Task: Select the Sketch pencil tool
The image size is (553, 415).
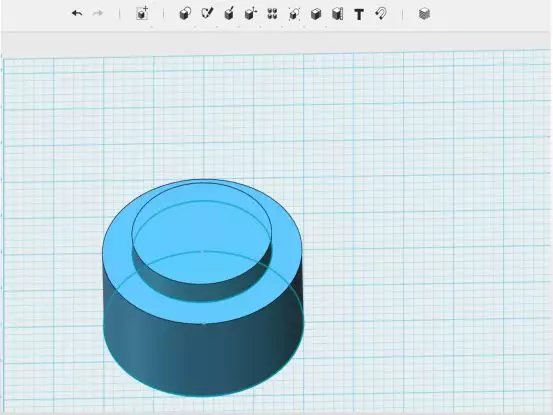Action: point(207,14)
